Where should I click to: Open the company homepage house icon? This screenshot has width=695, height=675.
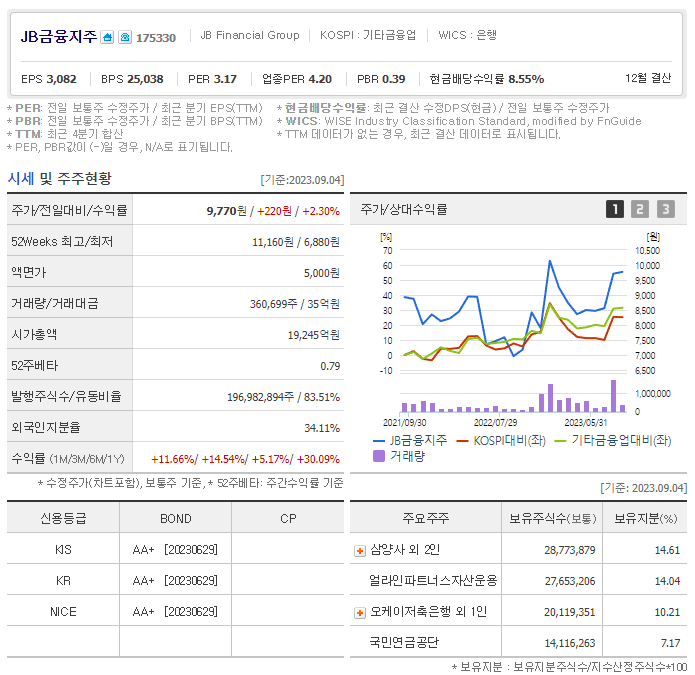pos(107,37)
